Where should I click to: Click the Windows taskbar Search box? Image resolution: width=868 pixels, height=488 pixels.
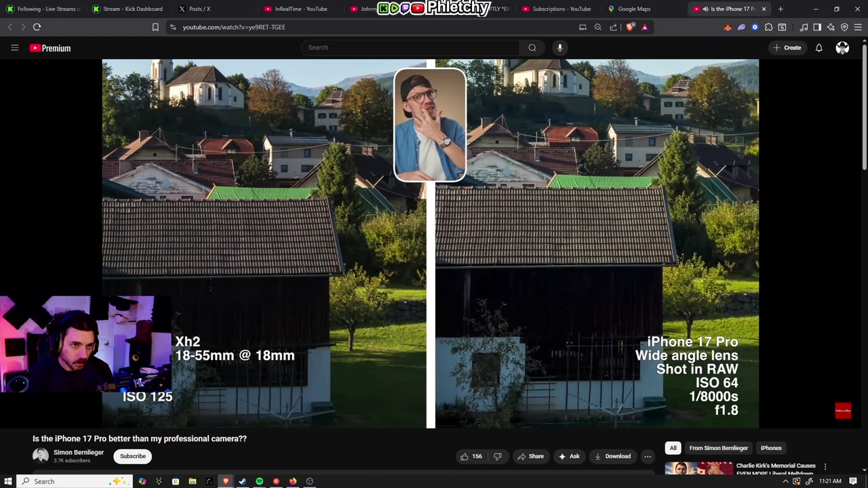(75, 481)
